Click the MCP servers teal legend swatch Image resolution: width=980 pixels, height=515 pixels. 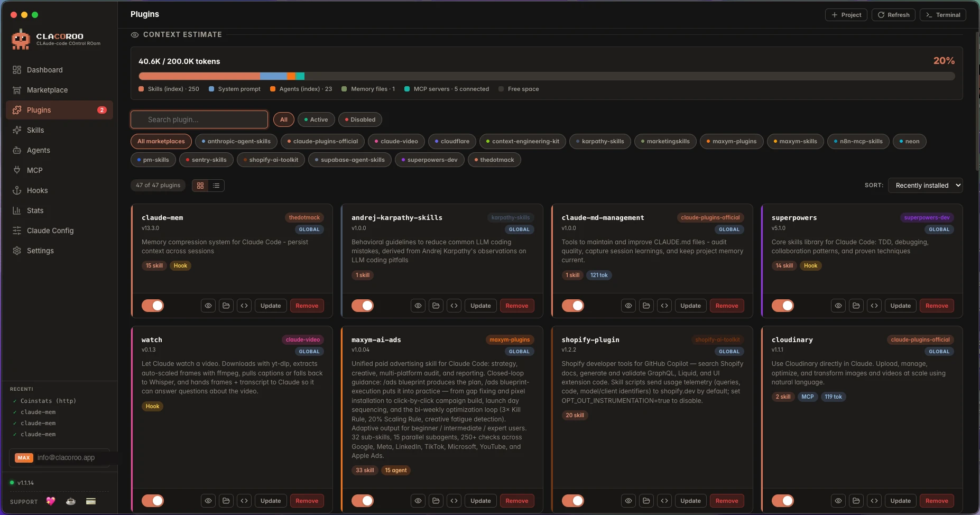pos(407,89)
